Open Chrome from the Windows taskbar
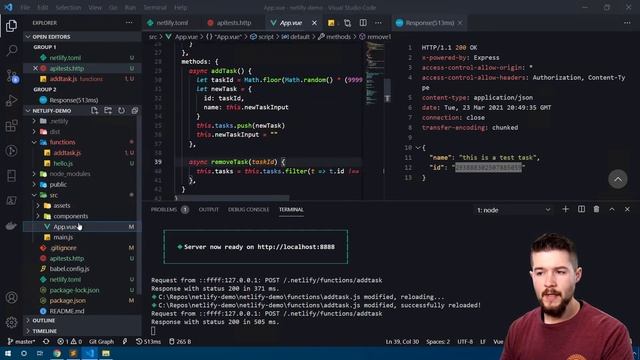 click(x=57, y=353)
